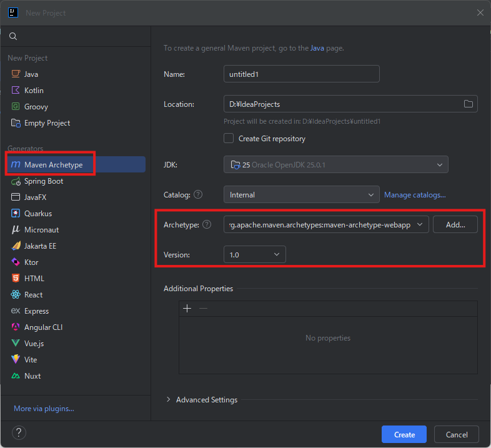Select the Java project type
Image resolution: width=491 pixels, height=448 pixels.
(76, 74)
